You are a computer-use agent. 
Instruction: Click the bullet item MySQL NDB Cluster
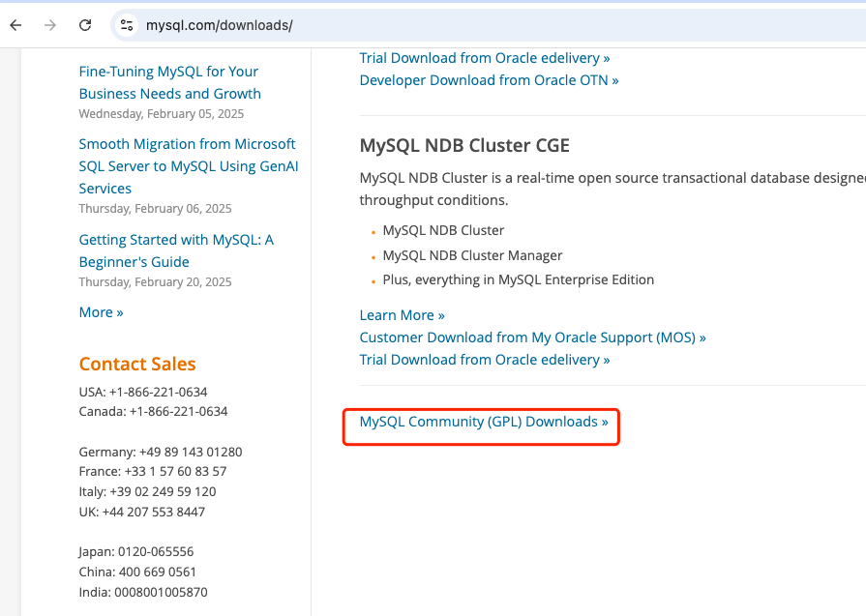point(443,230)
